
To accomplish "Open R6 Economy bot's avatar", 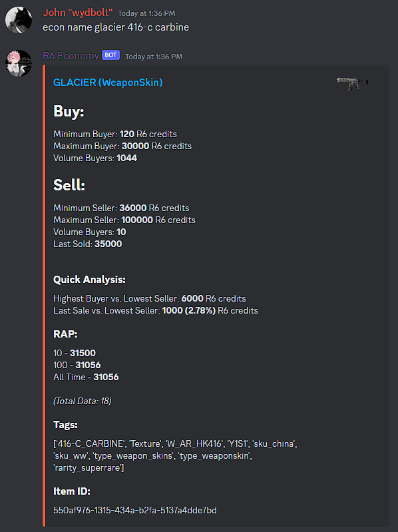I will click(x=19, y=63).
